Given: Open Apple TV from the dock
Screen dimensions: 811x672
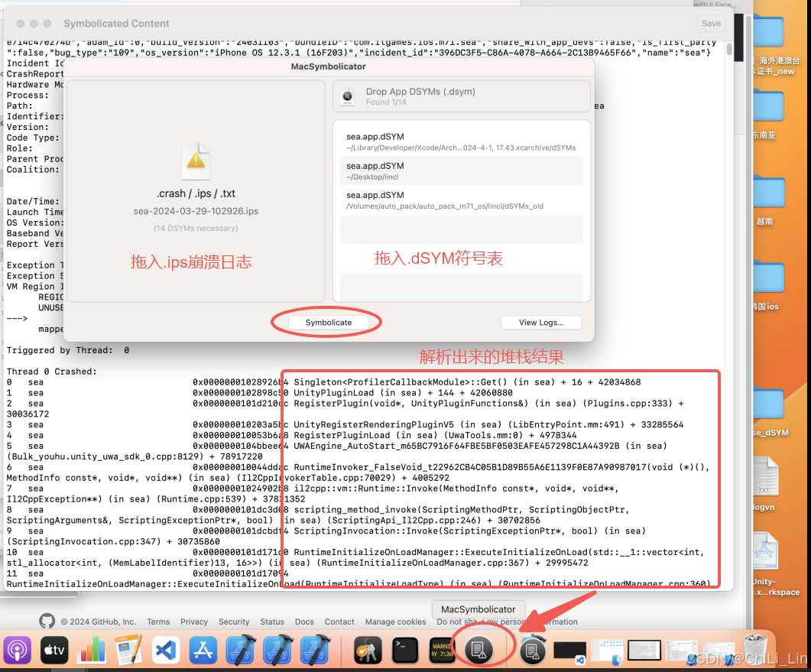Looking at the screenshot, I should (x=54, y=650).
